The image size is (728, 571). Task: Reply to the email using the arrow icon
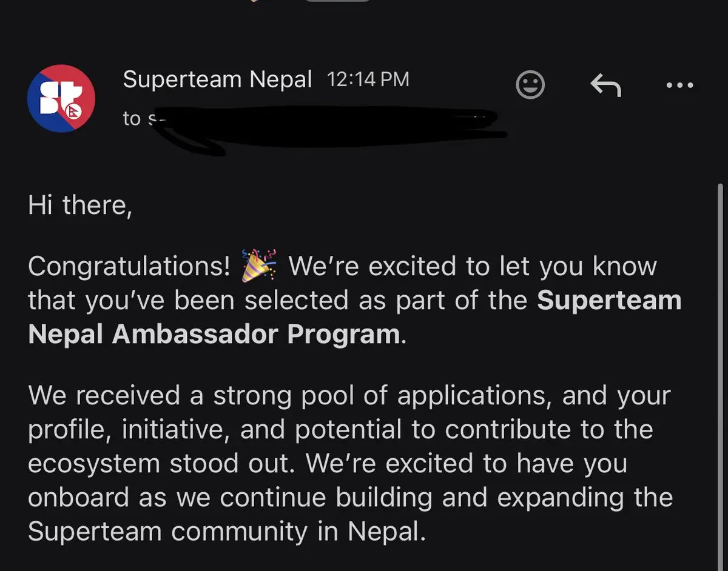pyautogui.click(x=605, y=85)
